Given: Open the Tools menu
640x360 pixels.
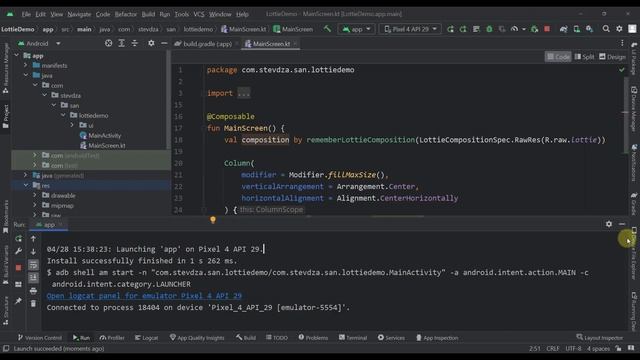Looking at the screenshot, I should coord(182,14).
